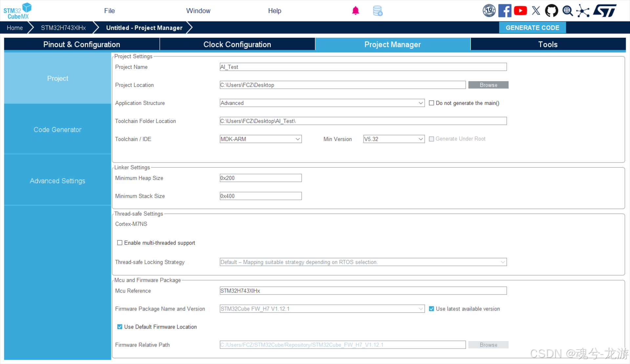
Task: Click the Minimum Heap Size field
Action: (x=261, y=178)
